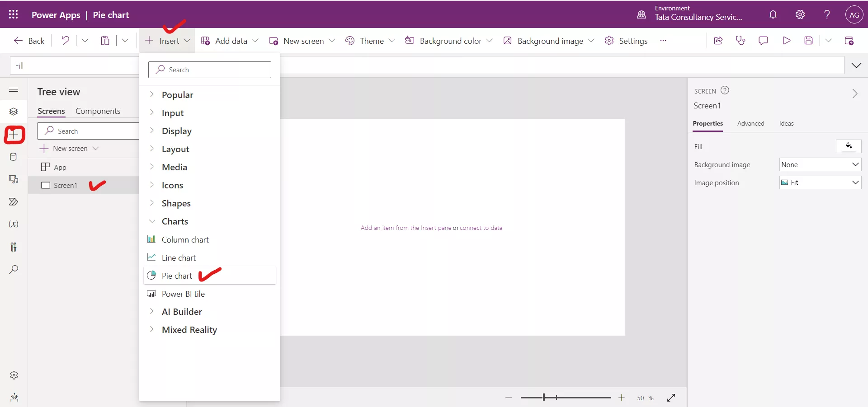Switch to the Components tab
The height and width of the screenshot is (407, 868).
click(98, 111)
